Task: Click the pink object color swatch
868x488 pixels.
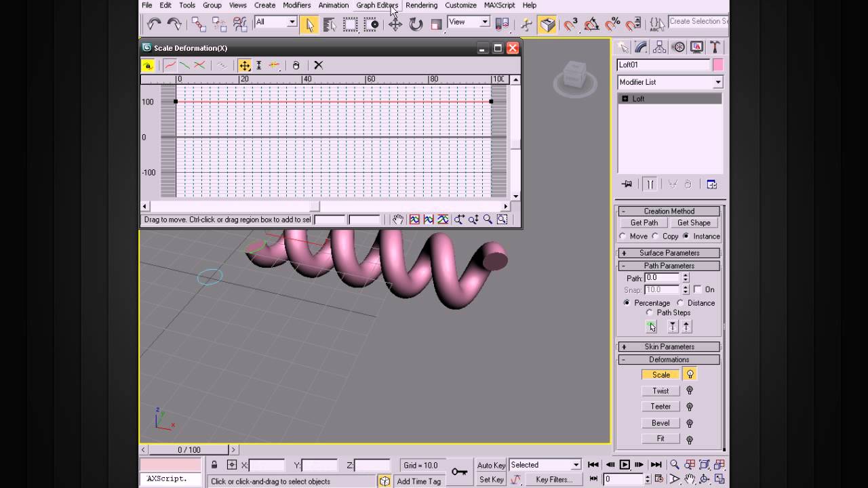Action: click(717, 65)
